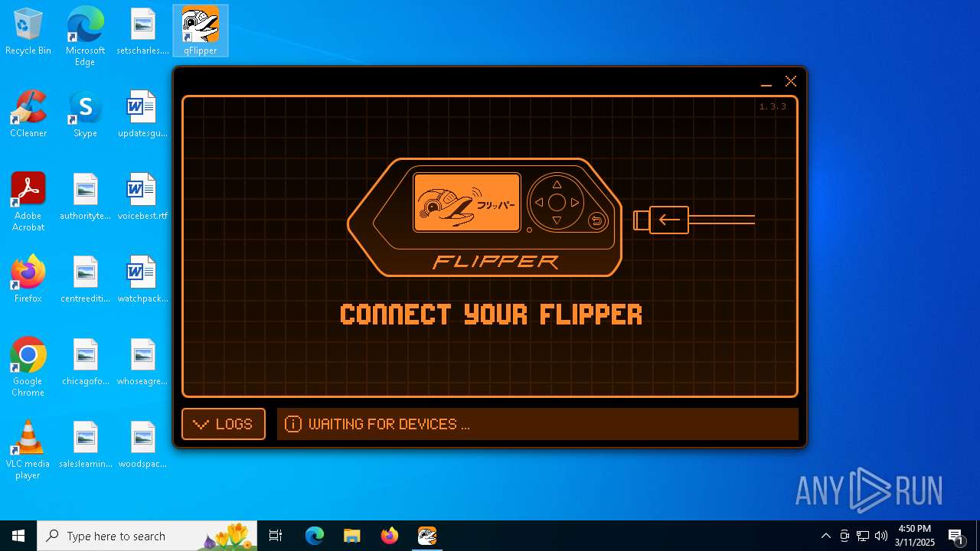The width and height of the screenshot is (980, 551).
Task: Close the qFlipper window
Action: [791, 81]
